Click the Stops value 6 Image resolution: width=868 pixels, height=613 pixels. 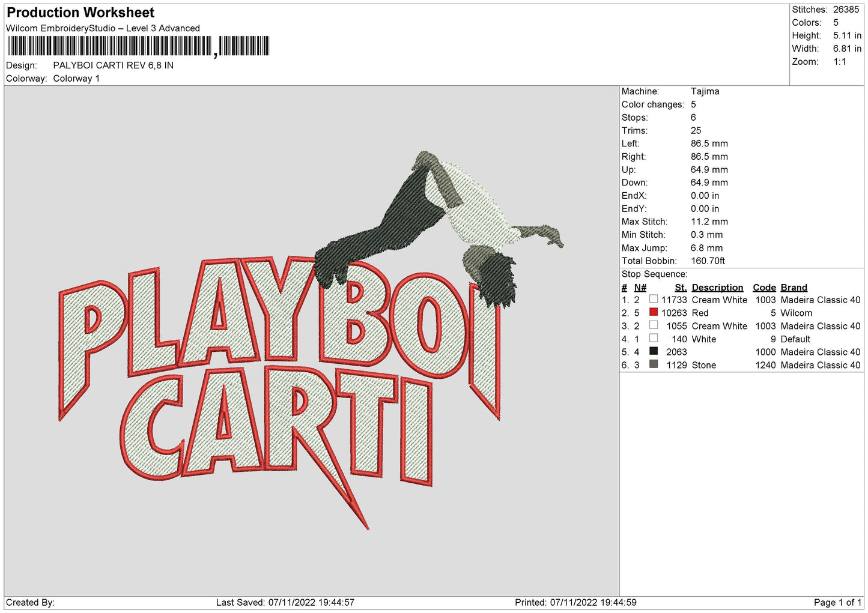coord(693,118)
